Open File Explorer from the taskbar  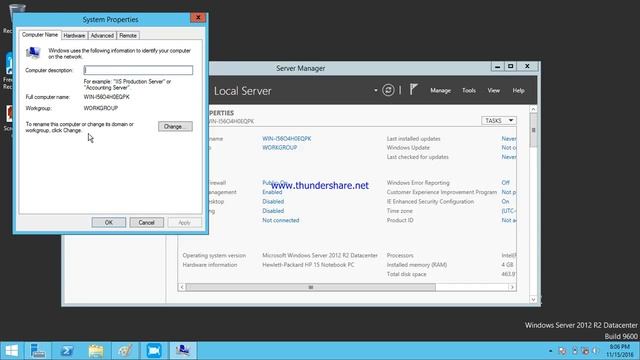[x=96, y=351]
